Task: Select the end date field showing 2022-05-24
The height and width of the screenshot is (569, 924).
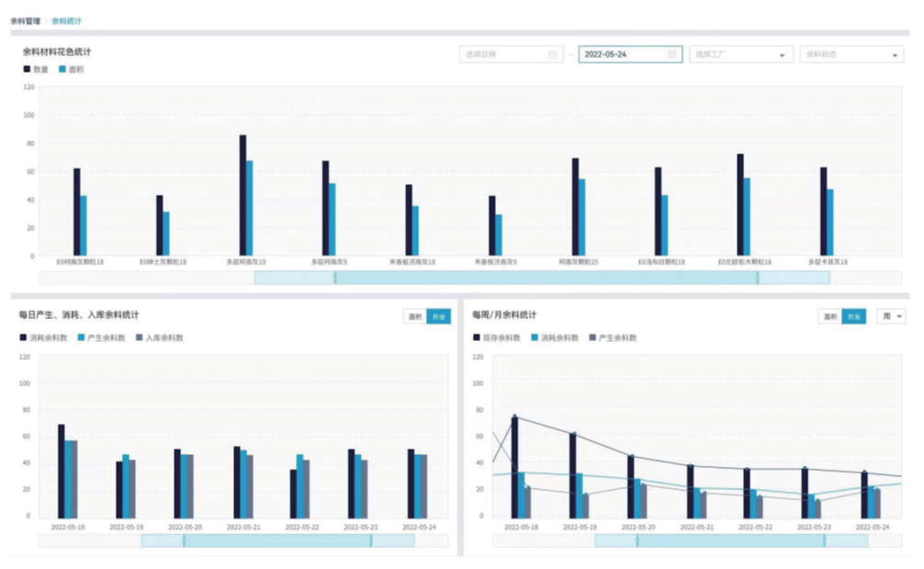Action: tap(630, 54)
